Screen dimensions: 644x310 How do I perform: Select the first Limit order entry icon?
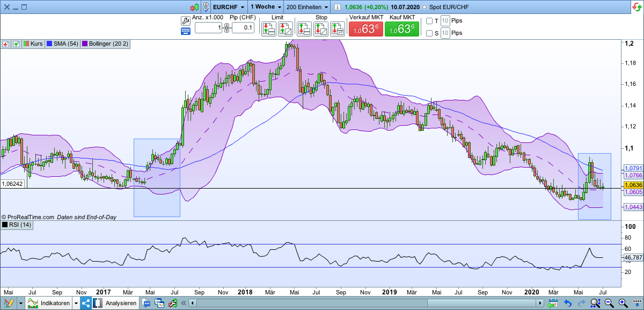click(268, 28)
